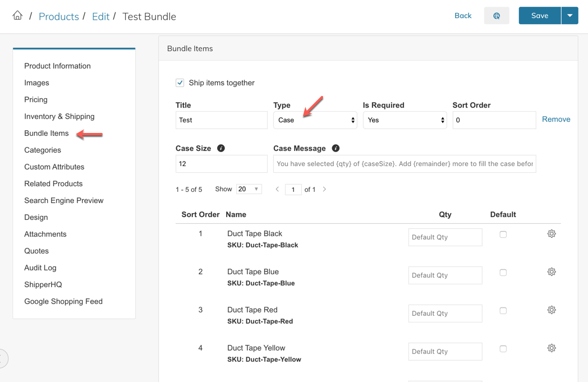The image size is (588, 382).
Task: Open ShipperHQ section in sidebar
Action: 43,284
